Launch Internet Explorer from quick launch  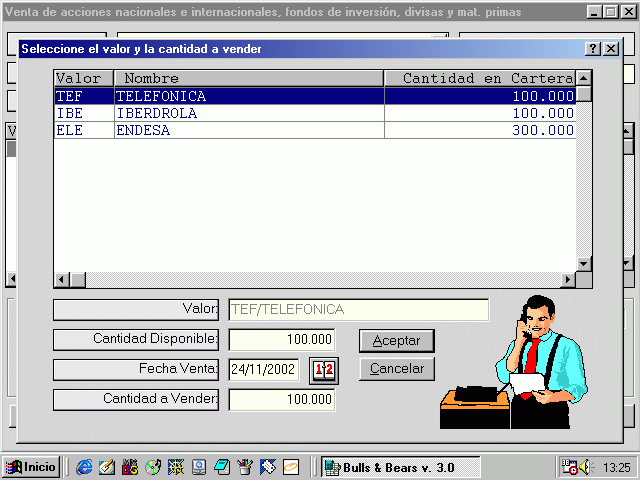pos(84,467)
